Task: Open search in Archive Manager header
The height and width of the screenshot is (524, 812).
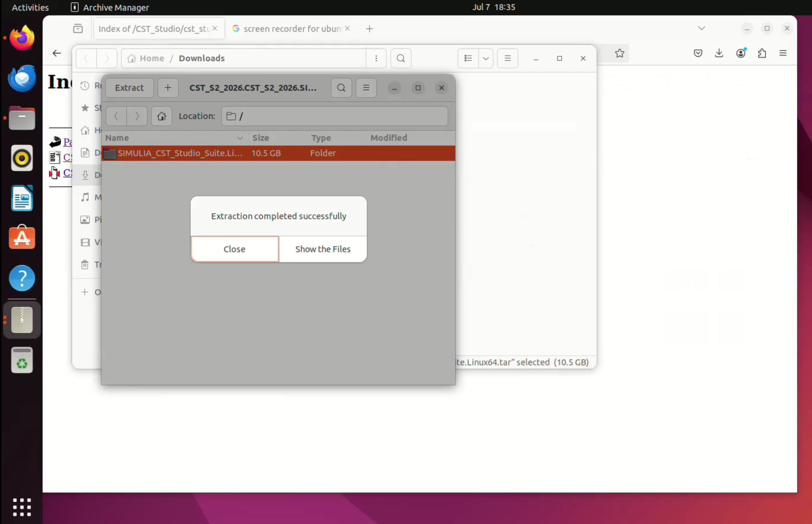Action: tap(341, 88)
